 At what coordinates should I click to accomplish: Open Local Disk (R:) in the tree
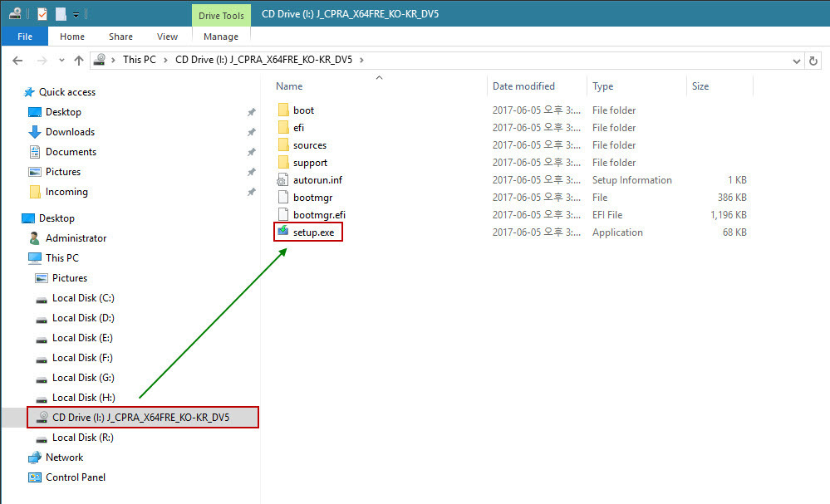click(82, 438)
